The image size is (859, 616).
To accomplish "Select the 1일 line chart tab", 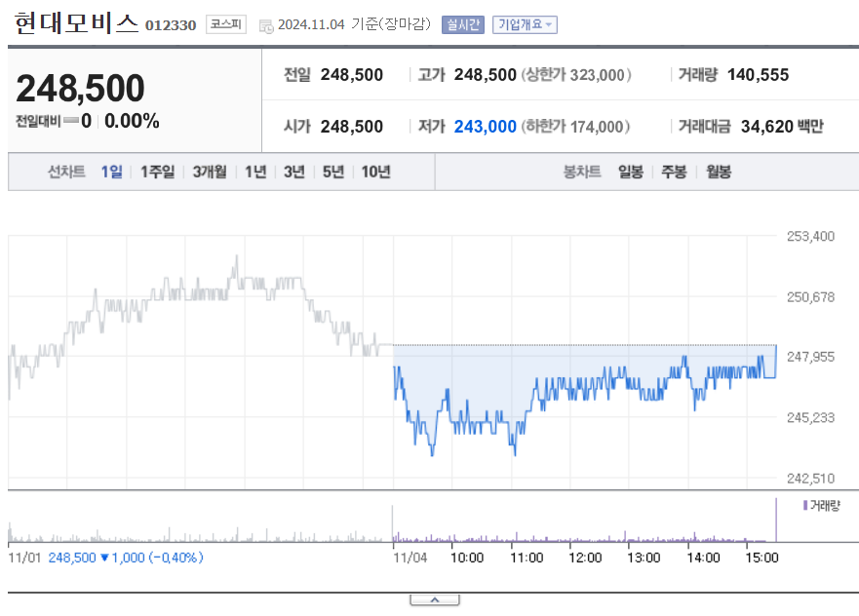I will pyautogui.click(x=112, y=172).
